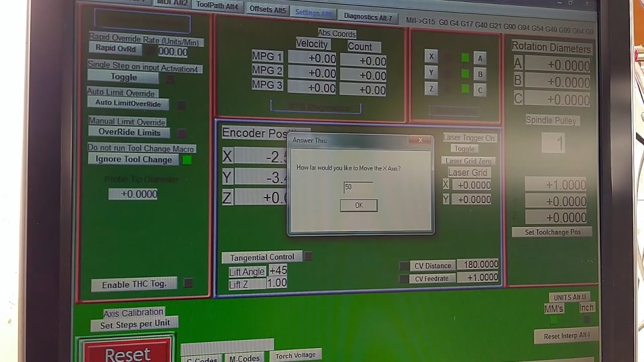
Task: Click the B axis button
Action: 479,74
